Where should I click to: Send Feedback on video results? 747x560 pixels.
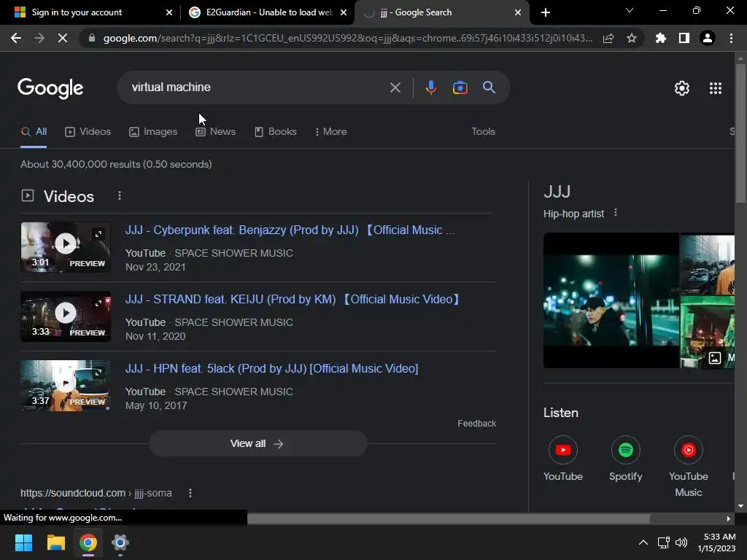pyautogui.click(x=476, y=424)
